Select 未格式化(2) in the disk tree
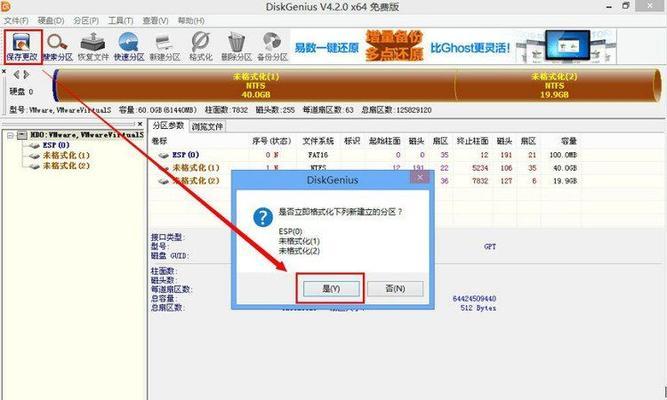Screen dimensions: 667x400 point(66,166)
